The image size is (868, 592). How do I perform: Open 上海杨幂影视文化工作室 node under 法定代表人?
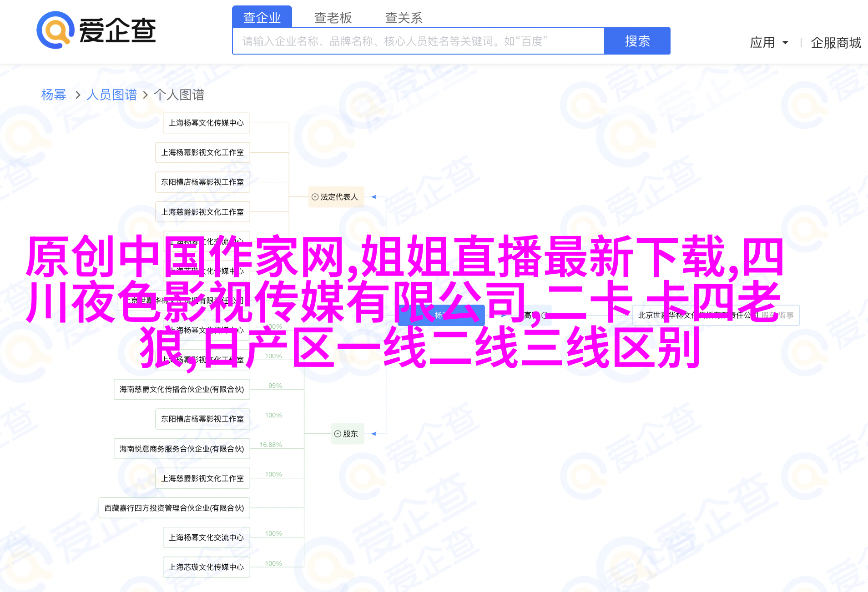pyautogui.click(x=202, y=152)
